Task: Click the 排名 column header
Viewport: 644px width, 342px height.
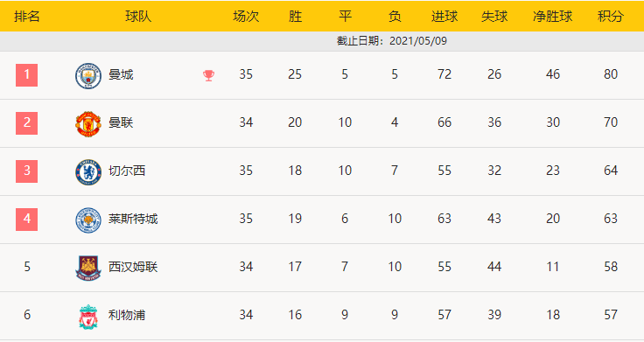Action: click(x=27, y=16)
